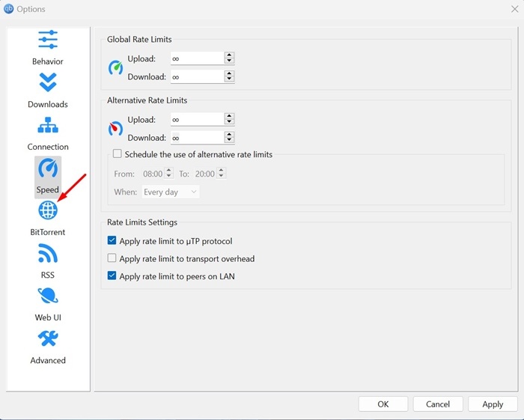The image size is (524, 420).
Task: Increase the Global Upload limit stepper
Action: tap(229, 55)
